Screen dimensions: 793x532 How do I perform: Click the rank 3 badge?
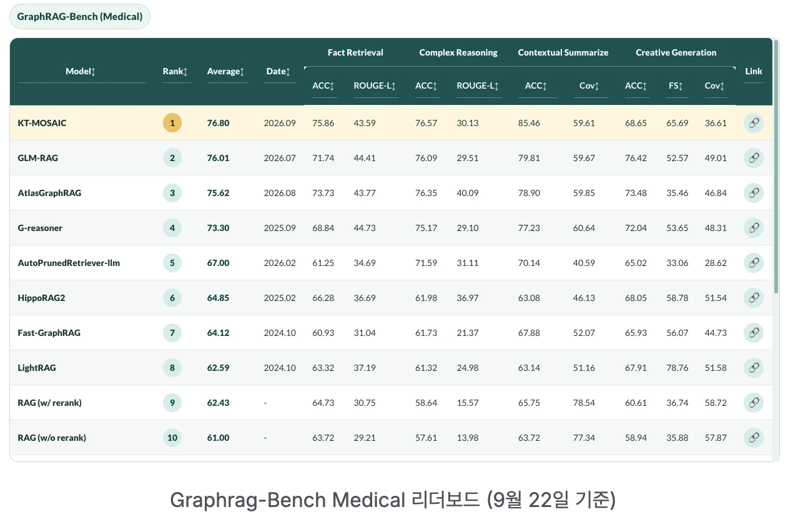click(x=172, y=193)
